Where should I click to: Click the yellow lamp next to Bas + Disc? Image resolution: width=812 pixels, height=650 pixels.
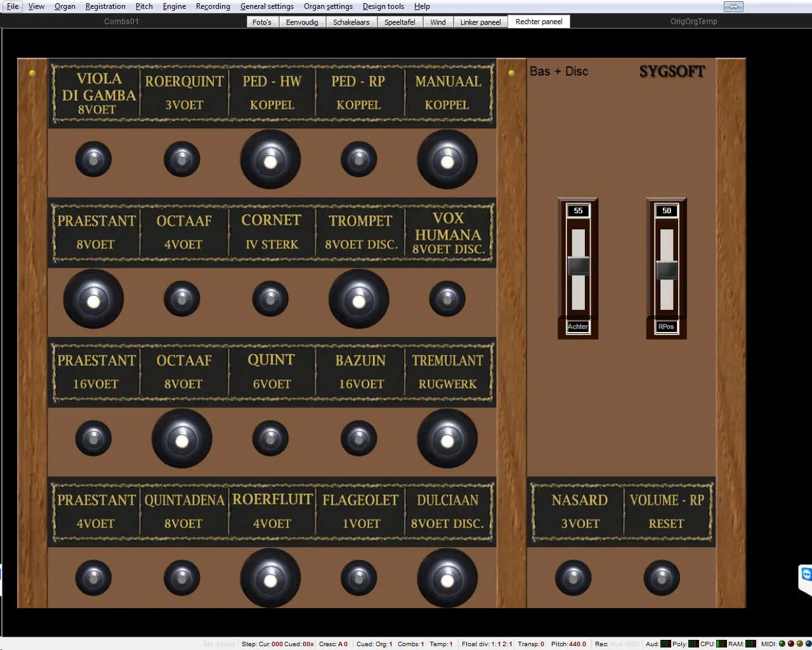tap(512, 73)
